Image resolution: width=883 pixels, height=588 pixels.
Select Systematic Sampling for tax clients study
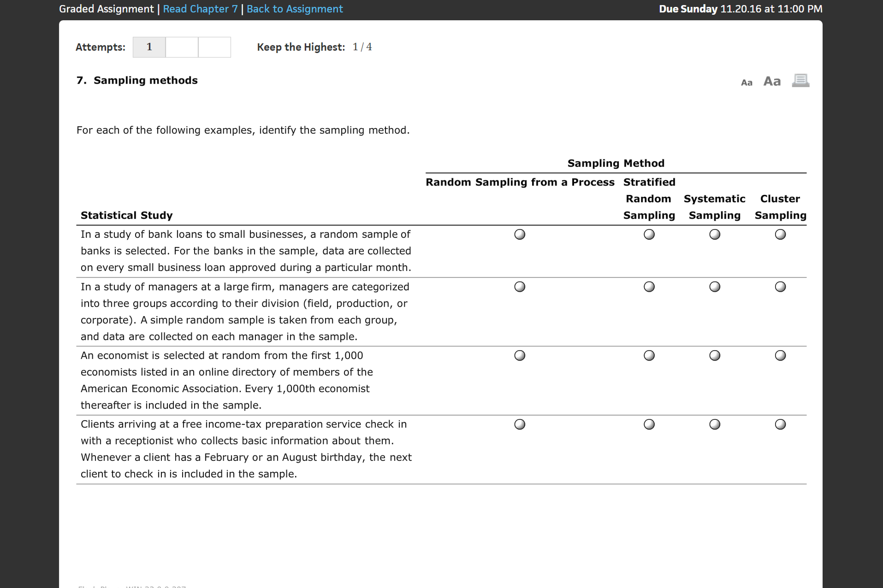pyautogui.click(x=714, y=424)
